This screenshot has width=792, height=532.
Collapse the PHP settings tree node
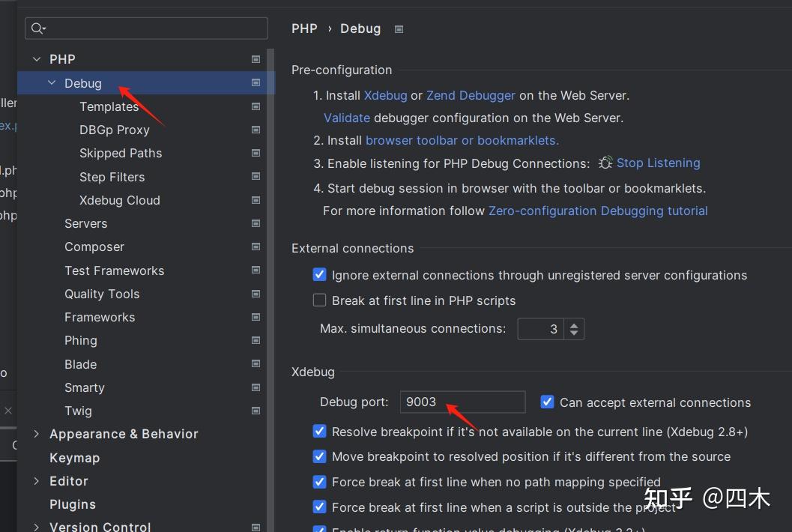click(36, 58)
